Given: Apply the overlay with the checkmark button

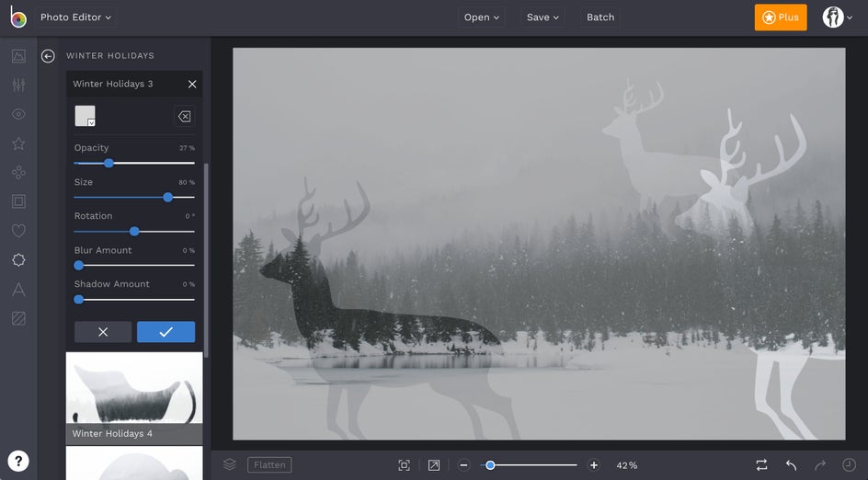Looking at the screenshot, I should pyautogui.click(x=166, y=332).
